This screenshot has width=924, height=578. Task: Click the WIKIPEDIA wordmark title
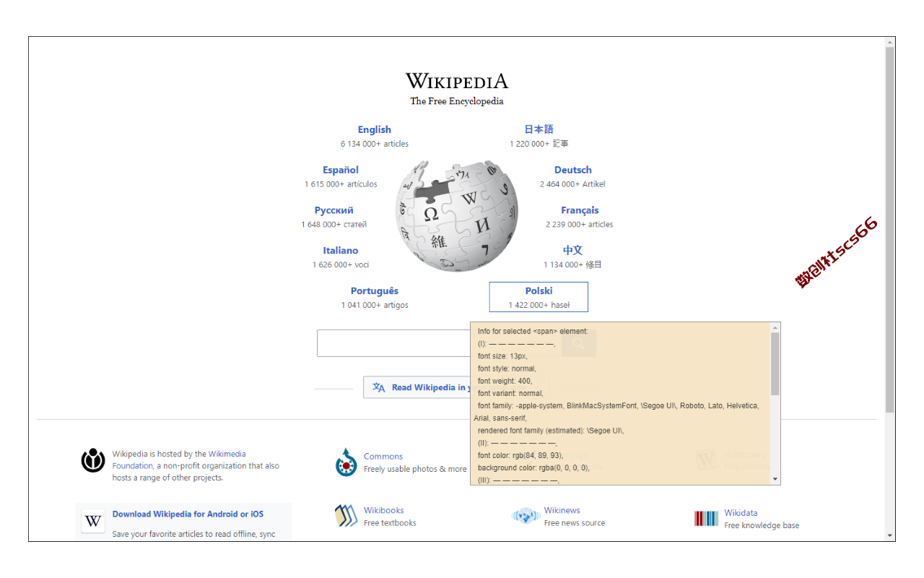click(x=457, y=81)
